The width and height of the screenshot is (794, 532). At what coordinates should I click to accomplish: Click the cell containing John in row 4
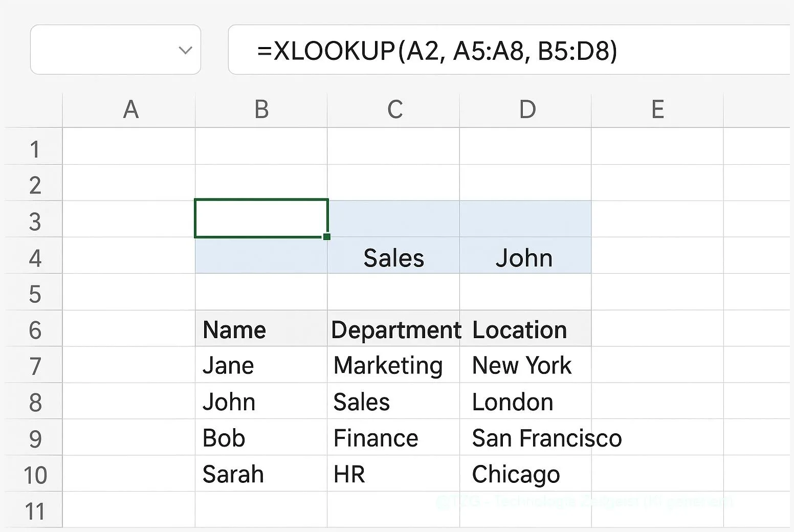coord(525,257)
